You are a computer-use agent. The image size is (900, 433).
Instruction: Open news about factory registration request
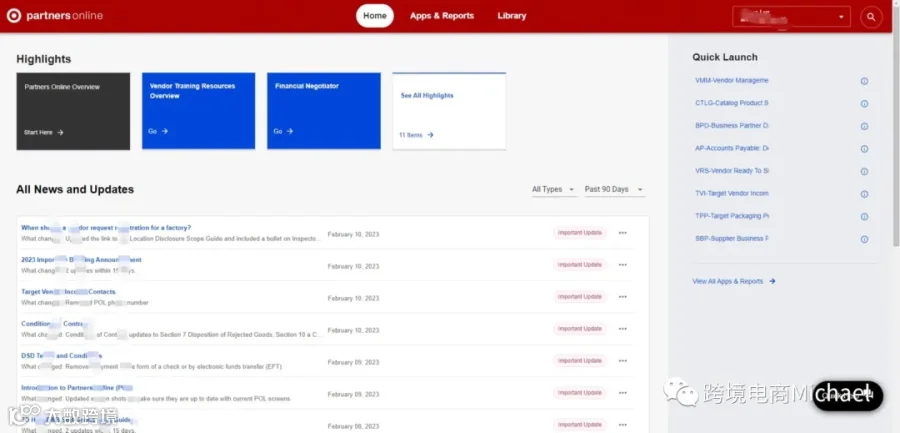click(x=106, y=227)
